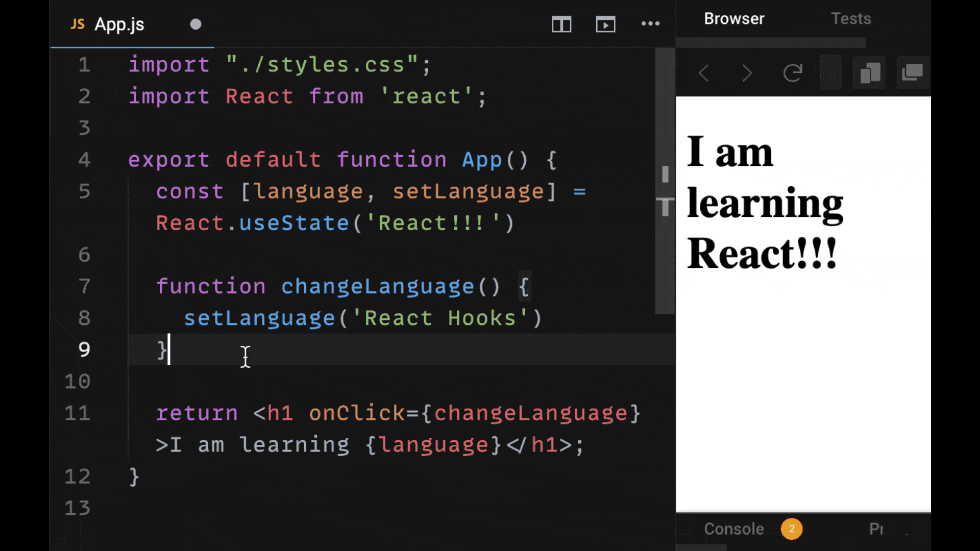Click the 'changeLanguage' function name on line 7

[378, 287]
